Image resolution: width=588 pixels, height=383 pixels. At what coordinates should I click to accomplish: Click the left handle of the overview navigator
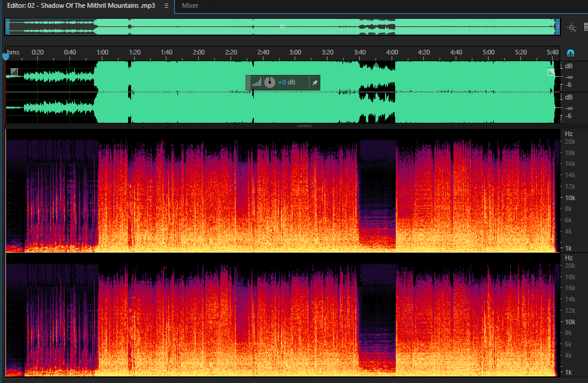[x=8, y=27]
